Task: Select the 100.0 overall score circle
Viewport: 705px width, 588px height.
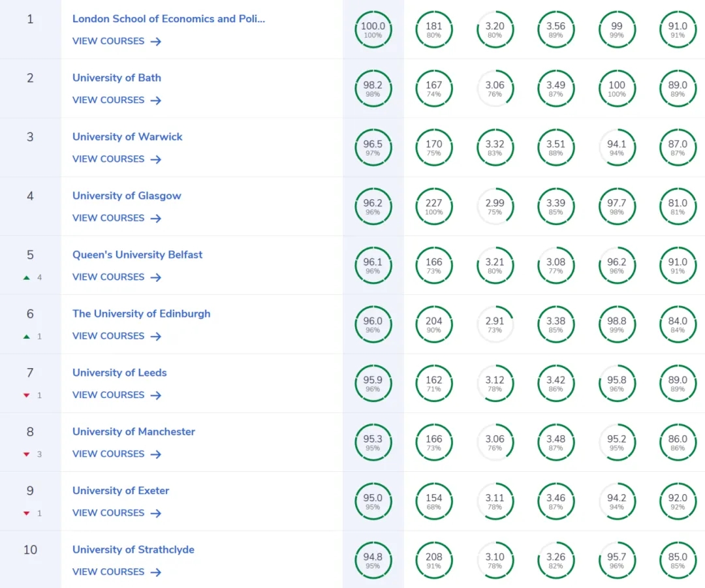Action: (373, 29)
